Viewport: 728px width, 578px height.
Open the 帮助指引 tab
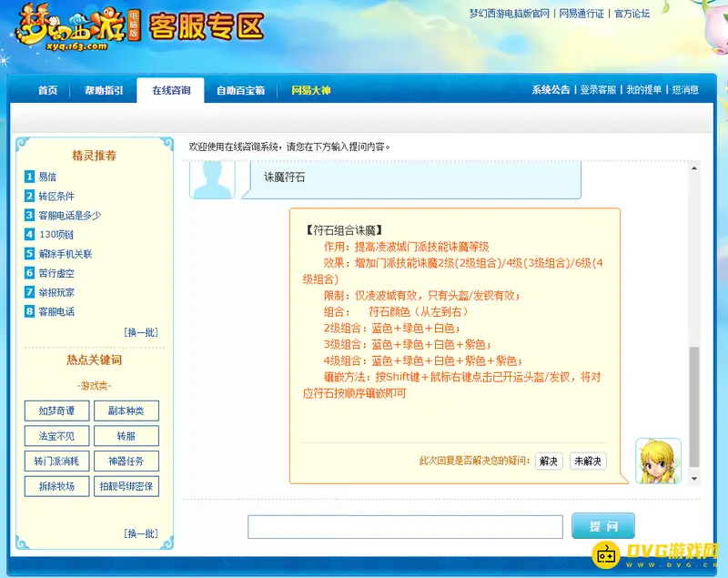[x=104, y=90]
